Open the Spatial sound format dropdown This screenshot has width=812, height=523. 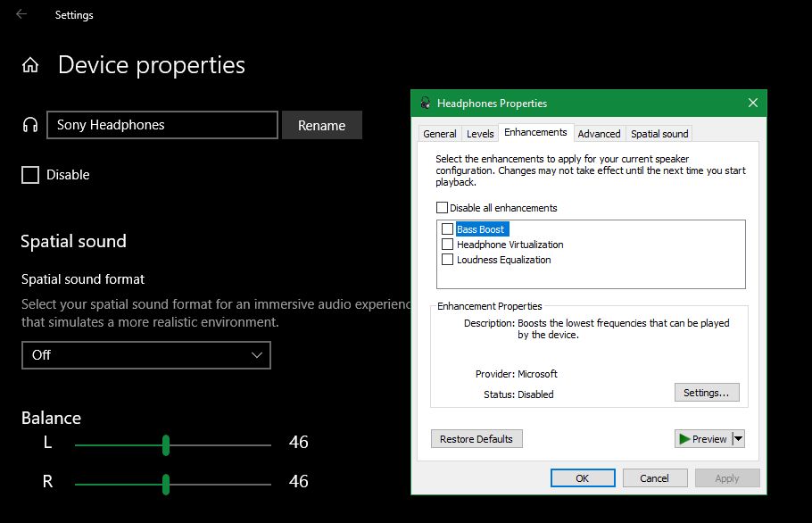tap(146, 355)
